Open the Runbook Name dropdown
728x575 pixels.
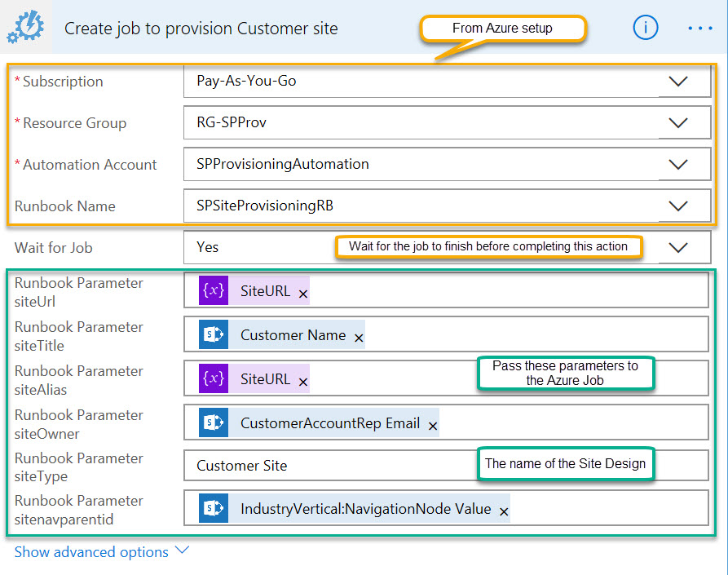click(678, 206)
